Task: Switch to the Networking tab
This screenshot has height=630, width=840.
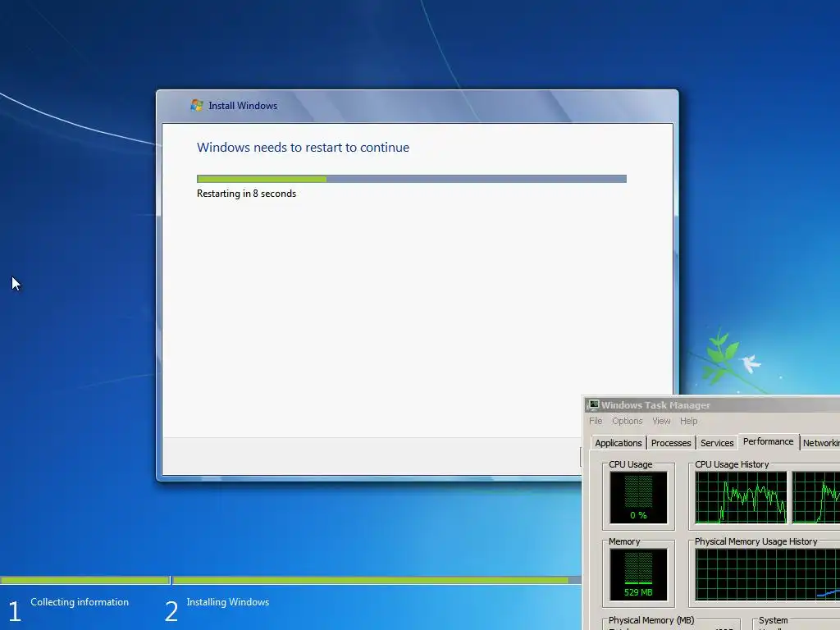Action: point(820,443)
